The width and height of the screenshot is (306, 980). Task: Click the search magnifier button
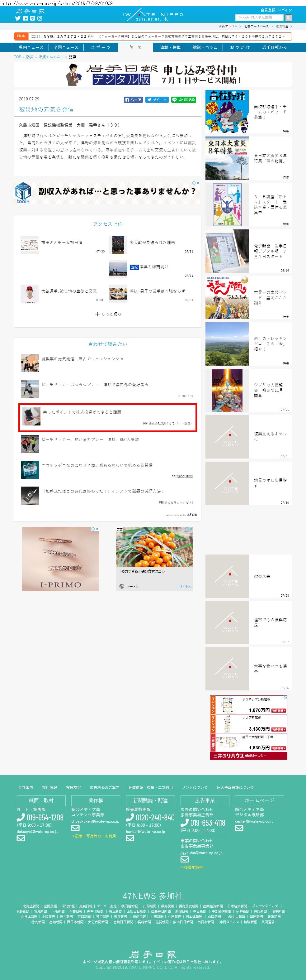[289, 17]
